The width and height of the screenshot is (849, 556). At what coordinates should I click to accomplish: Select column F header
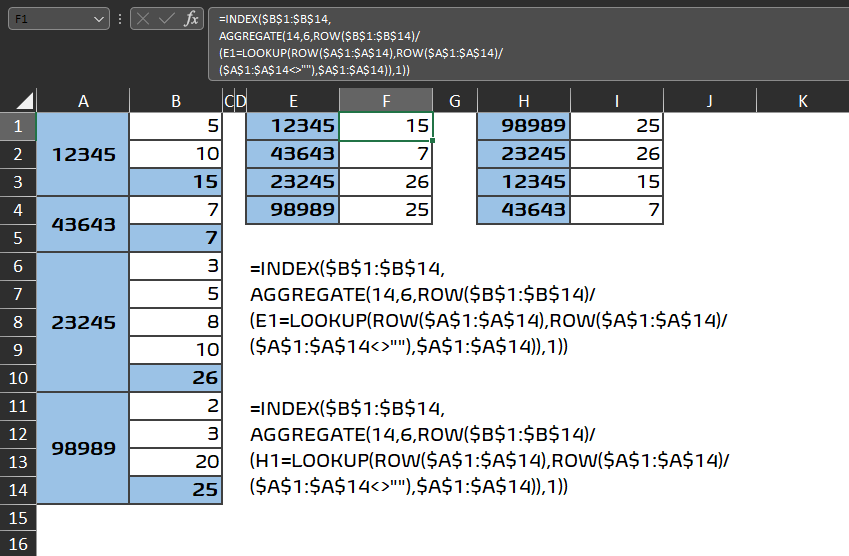(386, 101)
